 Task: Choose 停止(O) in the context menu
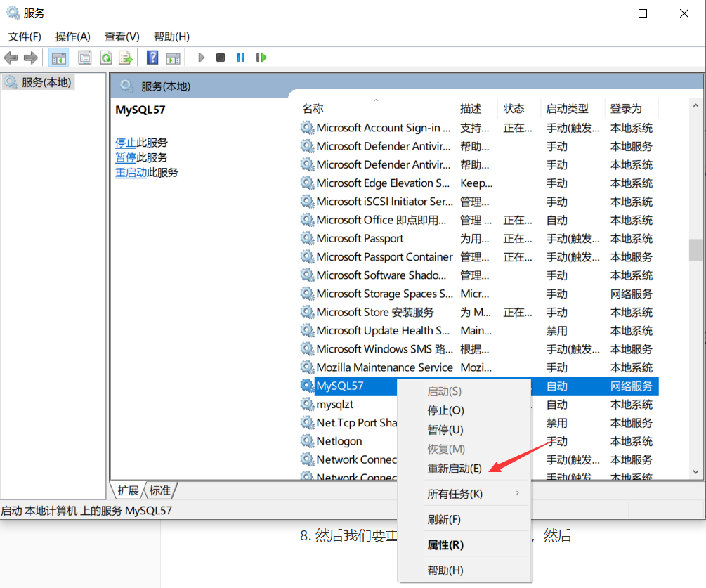[x=464, y=410]
